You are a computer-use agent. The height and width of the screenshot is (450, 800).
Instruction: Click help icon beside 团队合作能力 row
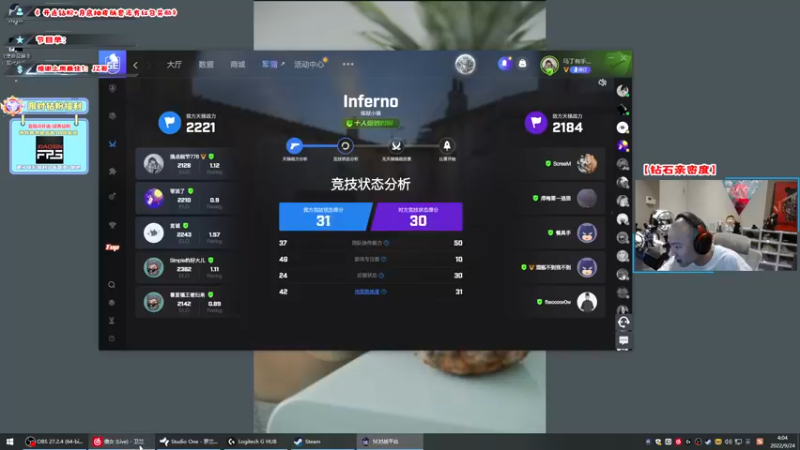(x=386, y=243)
